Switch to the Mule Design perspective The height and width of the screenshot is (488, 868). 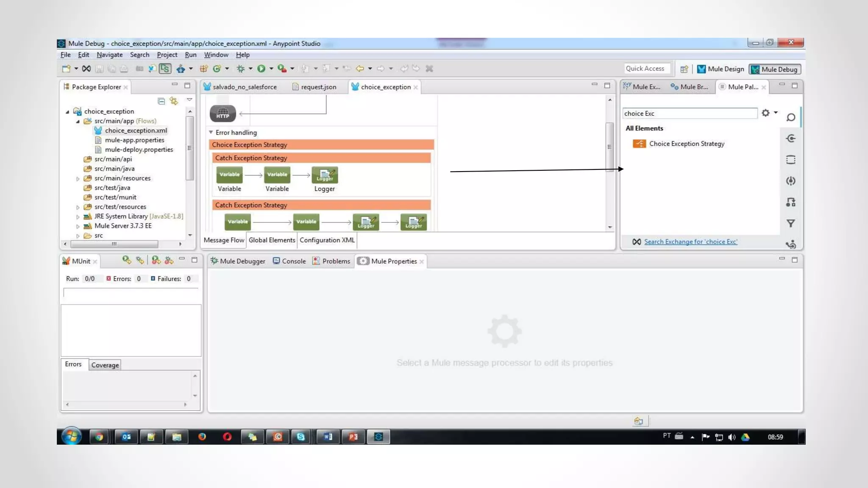pos(721,69)
